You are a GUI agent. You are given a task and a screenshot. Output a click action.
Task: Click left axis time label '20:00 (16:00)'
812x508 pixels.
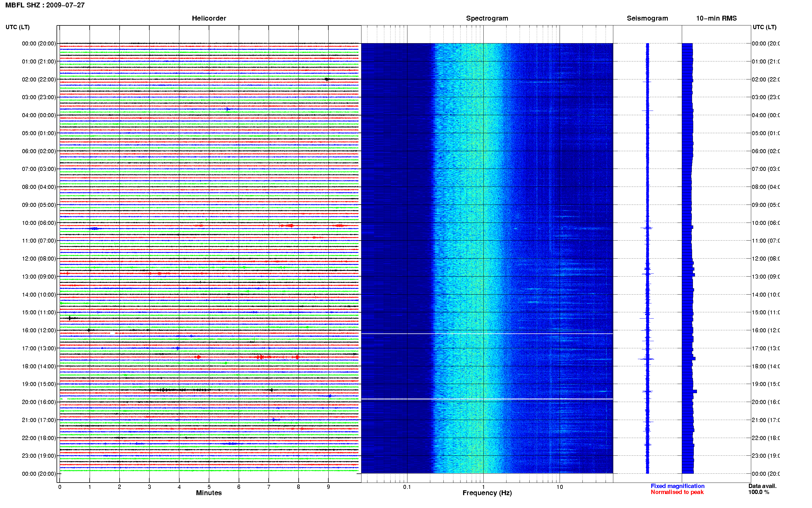click(39, 402)
